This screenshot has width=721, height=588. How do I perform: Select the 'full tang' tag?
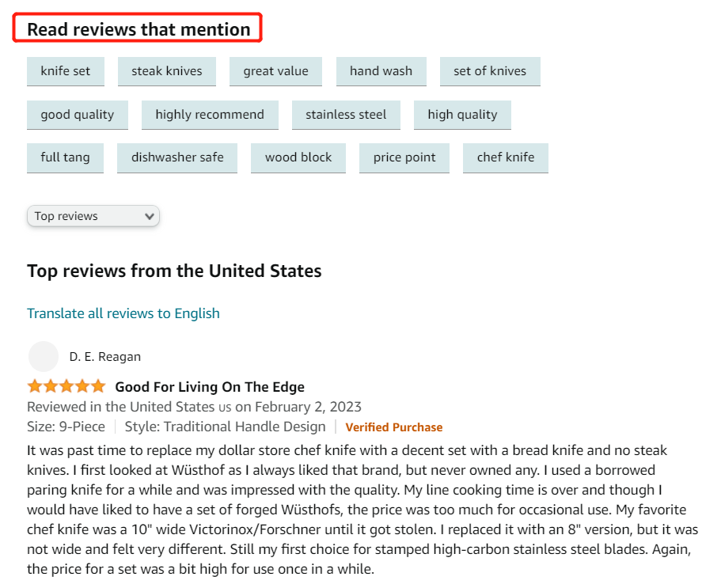[66, 157]
